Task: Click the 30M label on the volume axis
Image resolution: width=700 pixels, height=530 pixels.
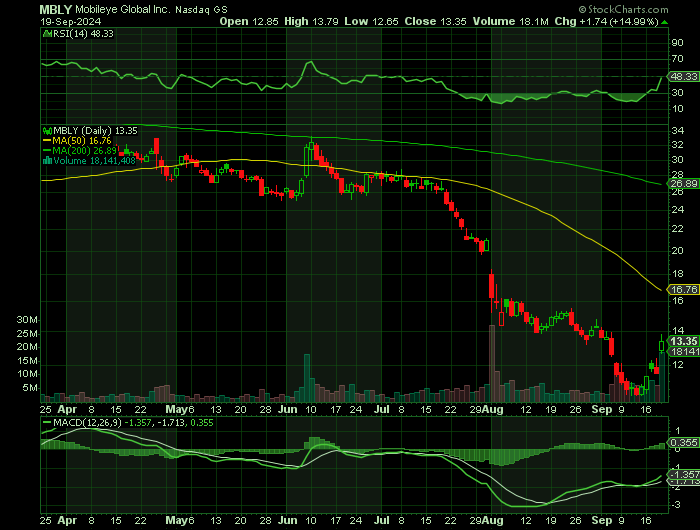Action: (27, 320)
